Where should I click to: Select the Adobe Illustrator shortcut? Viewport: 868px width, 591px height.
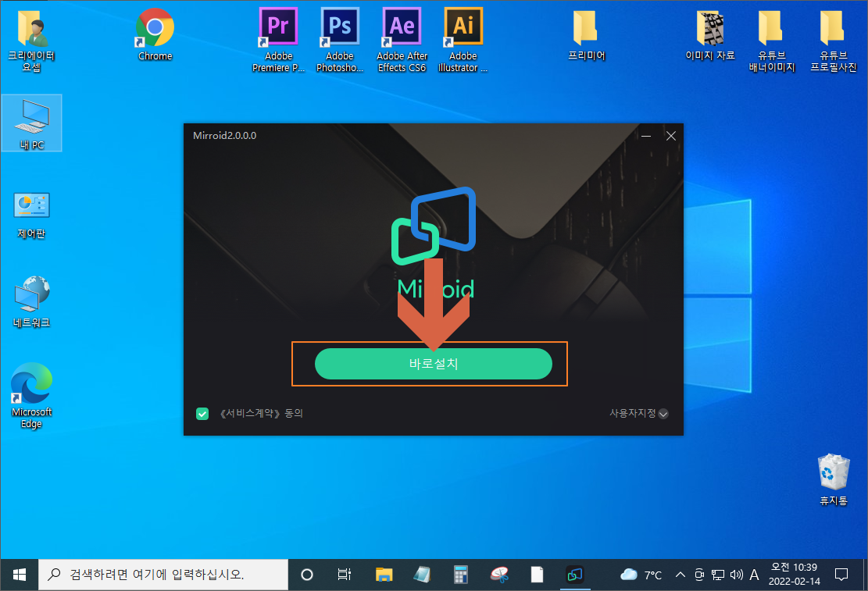pyautogui.click(x=463, y=41)
